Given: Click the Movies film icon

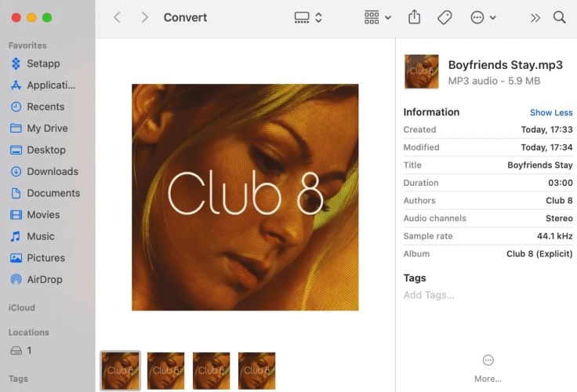Looking at the screenshot, I should coord(16,215).
